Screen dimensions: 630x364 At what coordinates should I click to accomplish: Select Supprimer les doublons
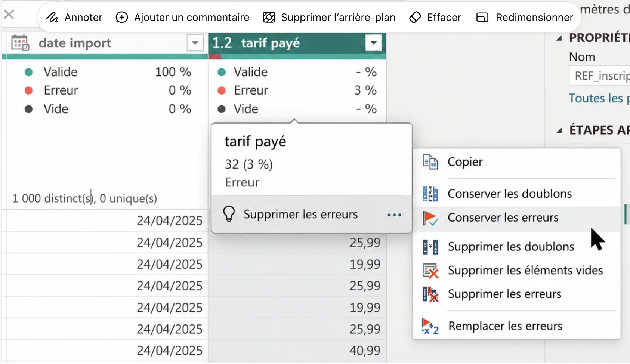[x=516, y=247]
